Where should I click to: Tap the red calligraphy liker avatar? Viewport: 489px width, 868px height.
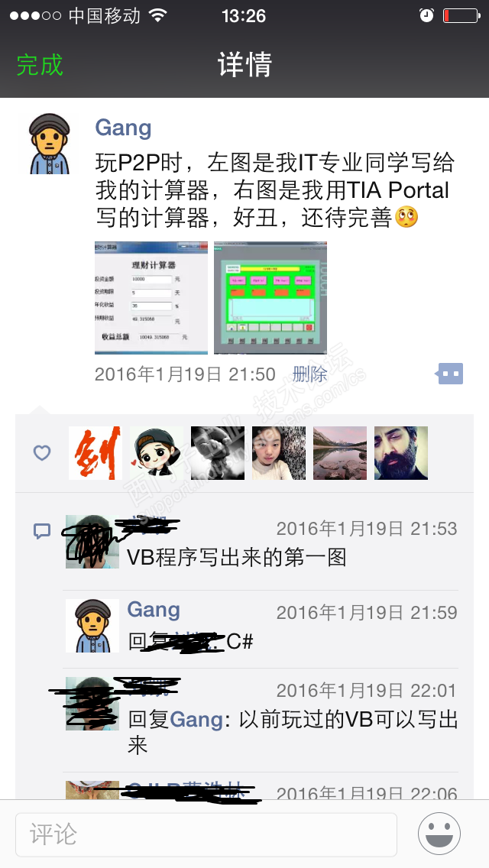(x=96, y=453)
